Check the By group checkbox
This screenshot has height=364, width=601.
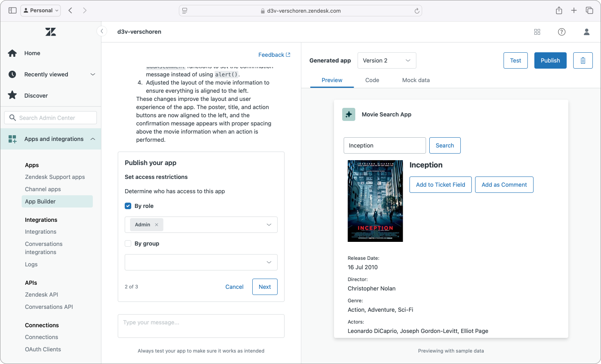pos(128,243)
